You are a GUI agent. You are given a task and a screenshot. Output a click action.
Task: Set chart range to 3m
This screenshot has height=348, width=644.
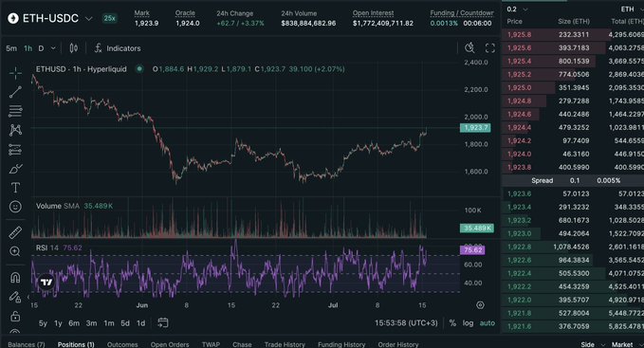pos(92,323)
